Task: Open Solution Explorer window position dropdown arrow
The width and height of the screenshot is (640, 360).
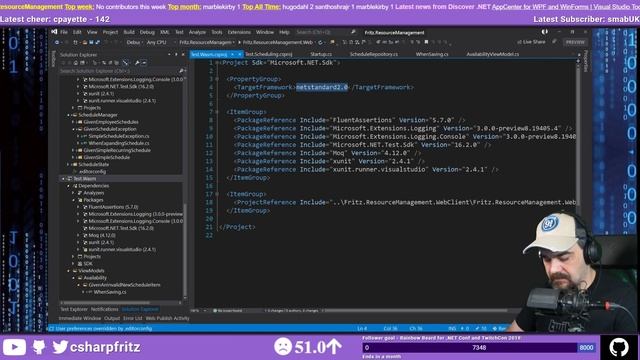Action: 169,54
